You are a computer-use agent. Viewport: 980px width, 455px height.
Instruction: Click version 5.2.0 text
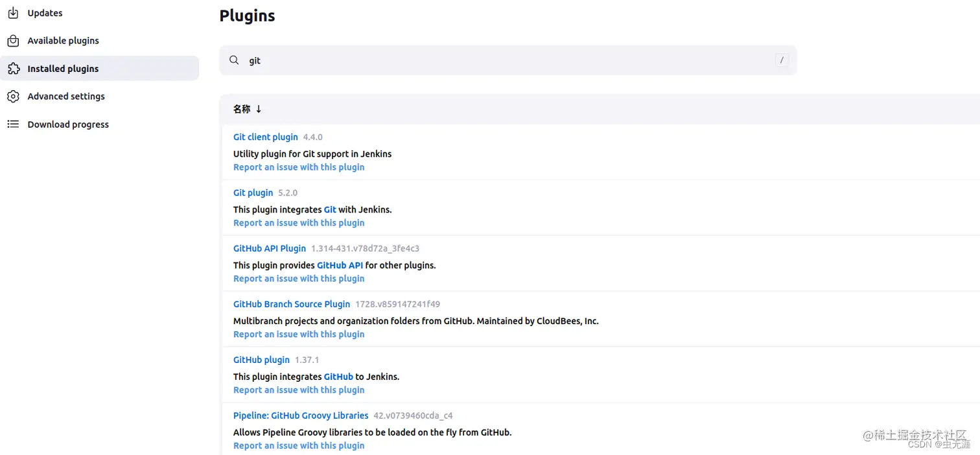288,193
